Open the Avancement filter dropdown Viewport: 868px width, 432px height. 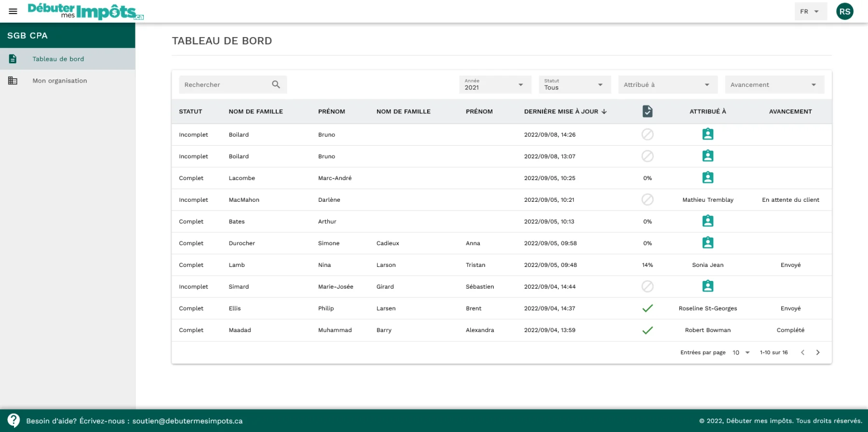point(774,84)
